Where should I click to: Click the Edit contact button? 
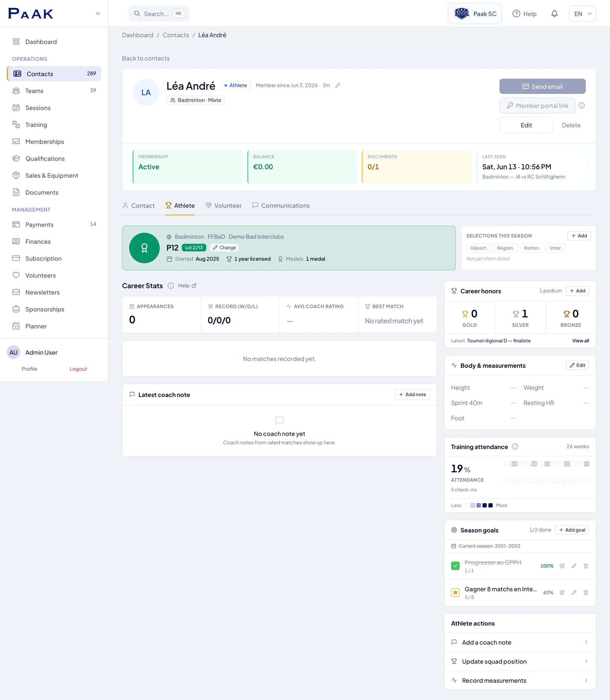(526, 125)
